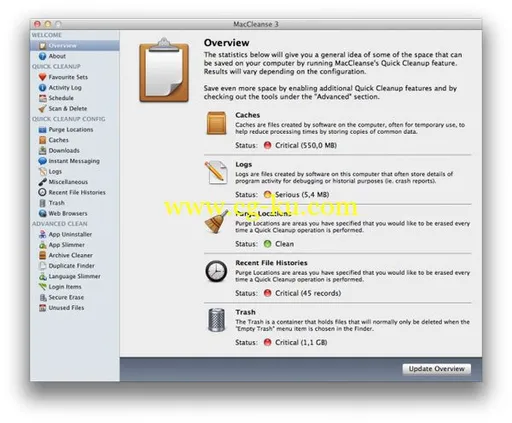Click the 'Caches' heading in overview
This screenshot has width=512, height=423.
[248, 115]
